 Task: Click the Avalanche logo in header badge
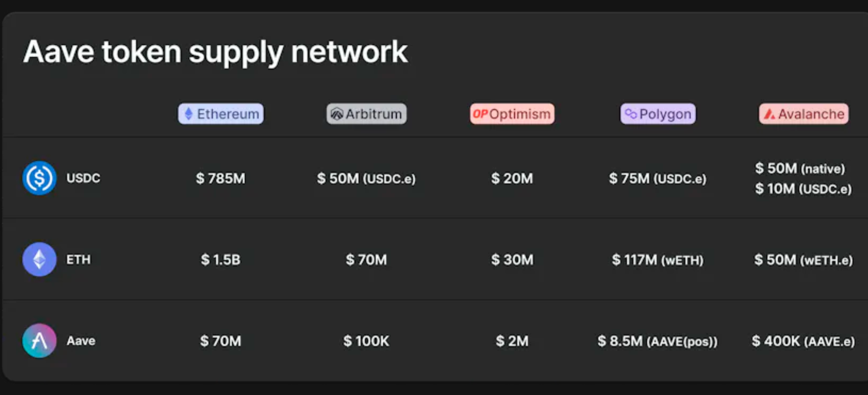pyautogui.click(x=769, y=114)
